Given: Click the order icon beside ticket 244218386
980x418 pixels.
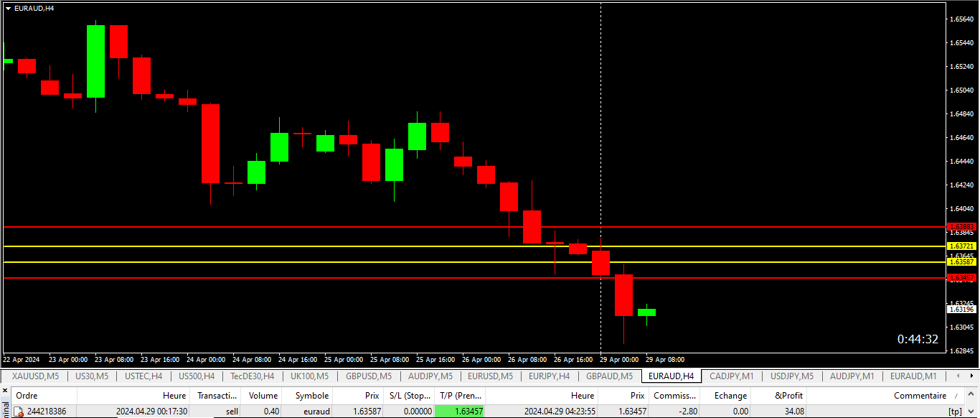Looking at the screenshot, I should coord(20,412).
